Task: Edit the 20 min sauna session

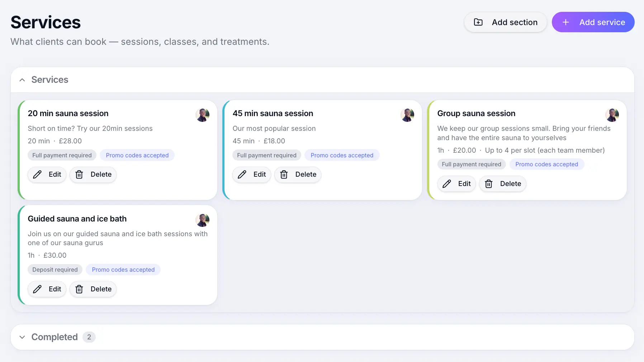Action: click(x=47, y=175)
